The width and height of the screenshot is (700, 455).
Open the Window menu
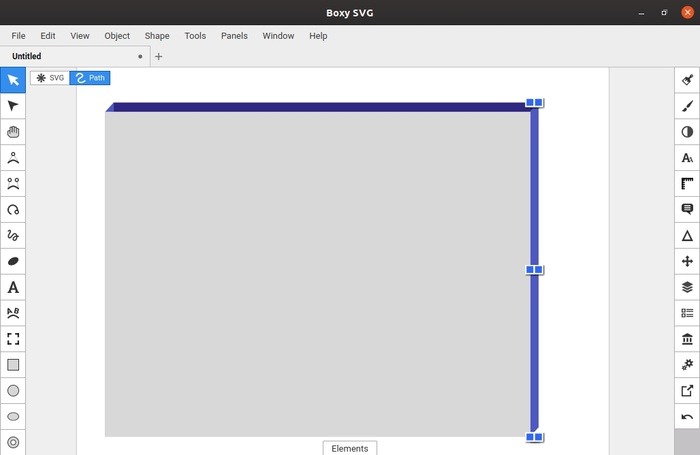(278, 36)
